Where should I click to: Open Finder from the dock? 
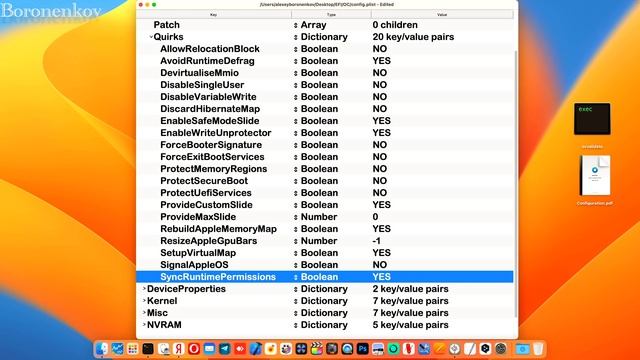tap(101, 349)
